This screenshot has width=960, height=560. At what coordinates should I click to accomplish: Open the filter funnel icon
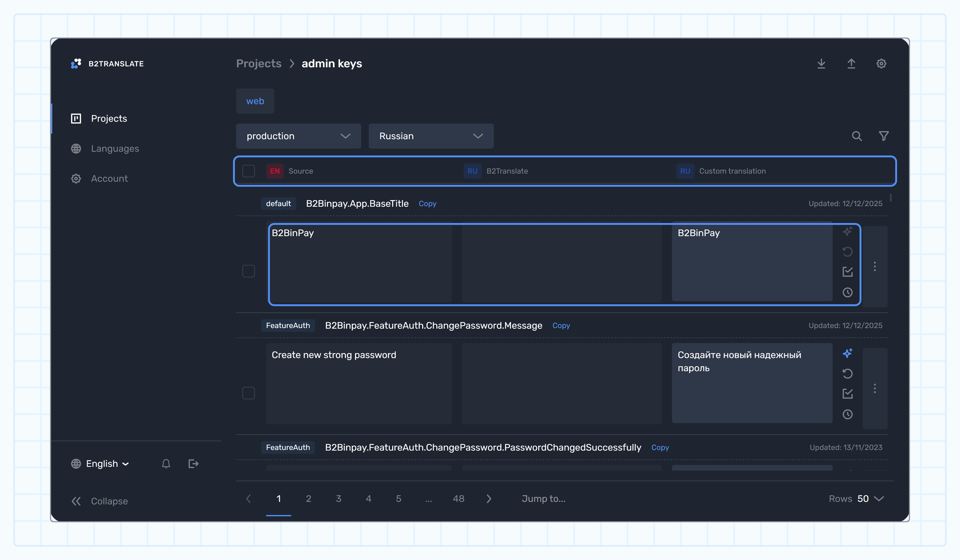point(884,136)
